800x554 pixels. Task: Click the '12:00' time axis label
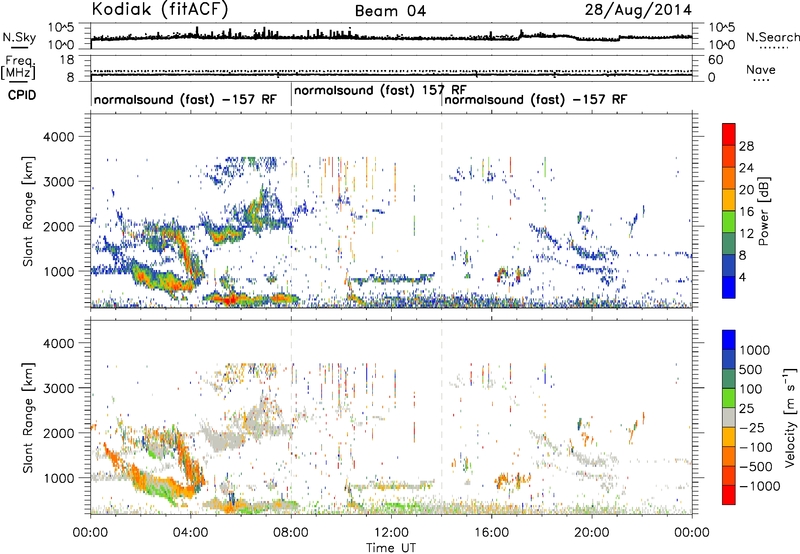pos(391,533)
